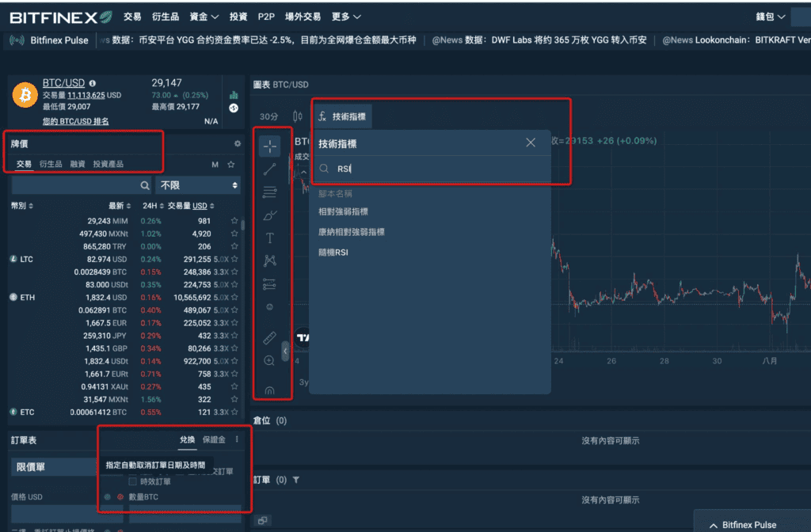Expand the 資金 menu in navigation
The image size is (811, 532).
pos(204,17)
